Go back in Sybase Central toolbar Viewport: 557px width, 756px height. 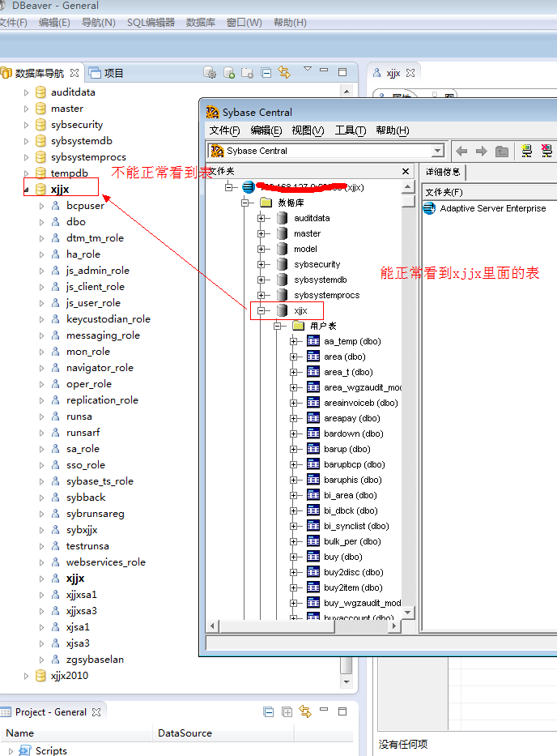coord(461,152)
